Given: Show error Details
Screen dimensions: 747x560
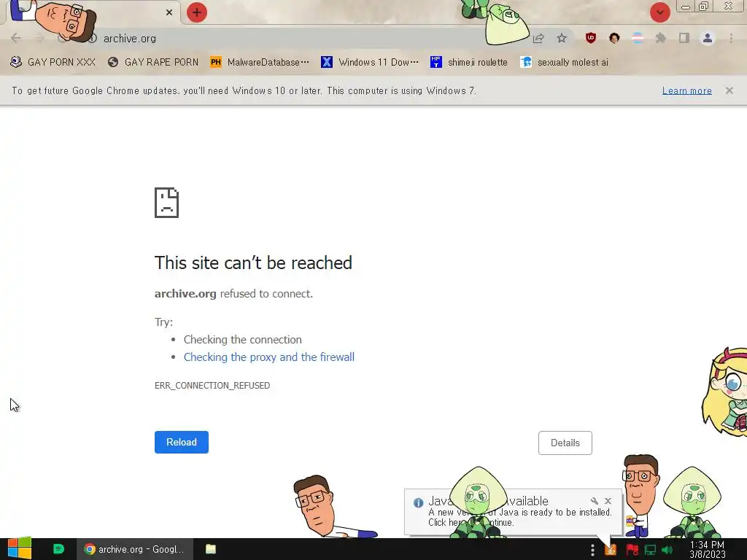Looking at the screenshot, I should pyautogui.click(x=565, y=443).
